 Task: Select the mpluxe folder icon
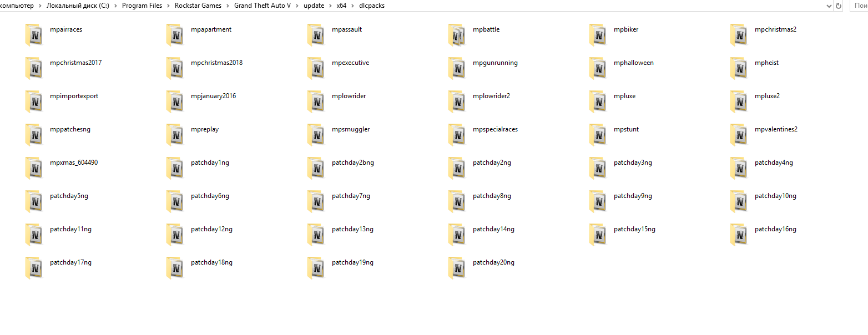(x=598, y=102)
